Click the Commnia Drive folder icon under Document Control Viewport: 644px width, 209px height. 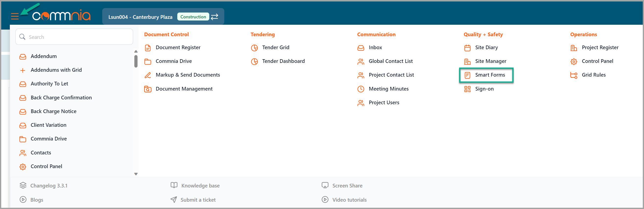[148, 61]
